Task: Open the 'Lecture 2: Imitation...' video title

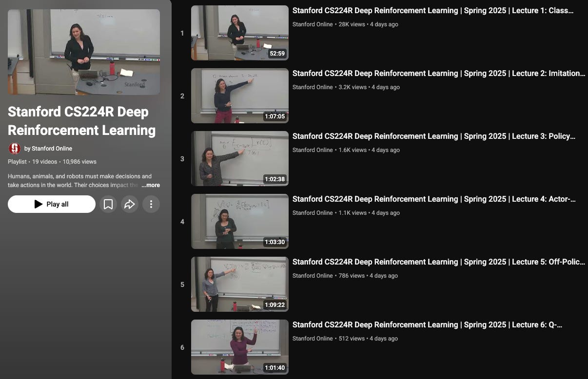Action: click(x=439, y=74)
